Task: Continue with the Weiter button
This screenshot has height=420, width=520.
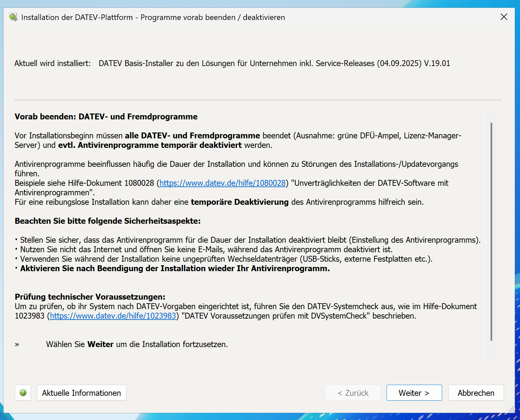Action: tap(414, 393)
